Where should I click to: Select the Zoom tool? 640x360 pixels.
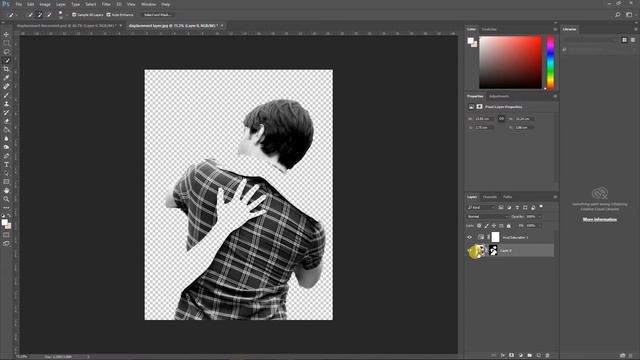[x=6, y=199]
